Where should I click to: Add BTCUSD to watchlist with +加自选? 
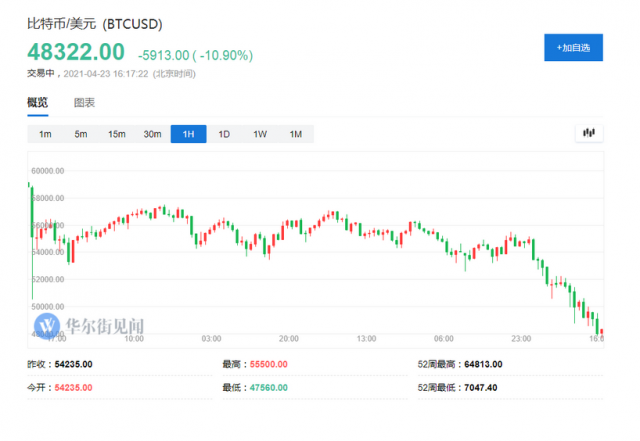pyautogui.click(x=573, y=48)
